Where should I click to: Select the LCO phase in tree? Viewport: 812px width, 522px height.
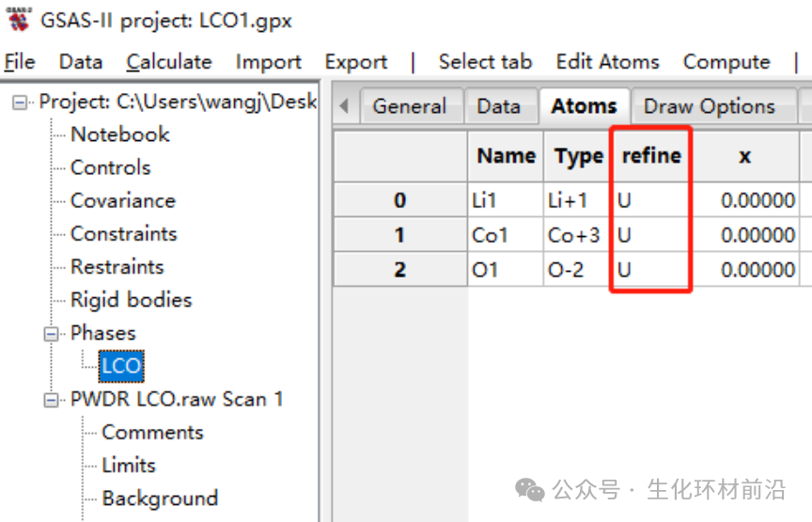[x=121, y=366]
